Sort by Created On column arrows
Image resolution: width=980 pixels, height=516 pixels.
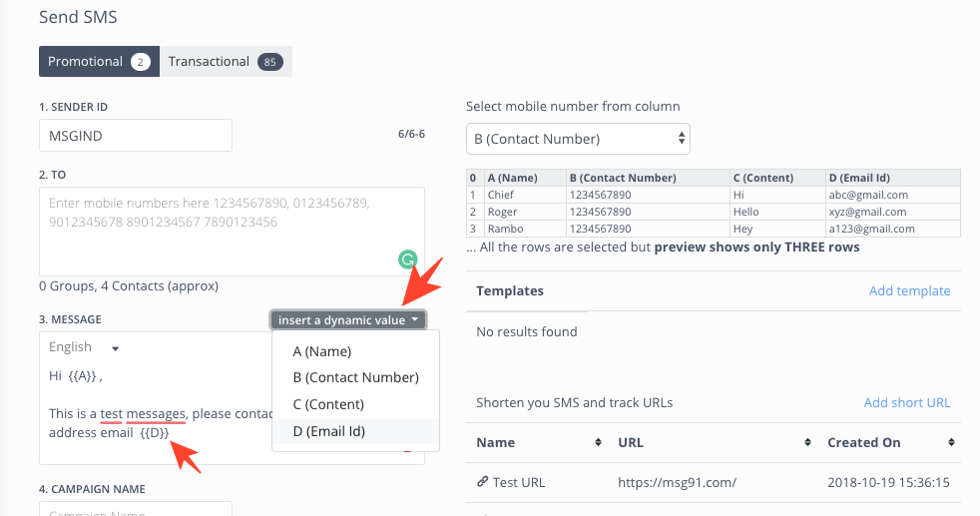[951, 442]
